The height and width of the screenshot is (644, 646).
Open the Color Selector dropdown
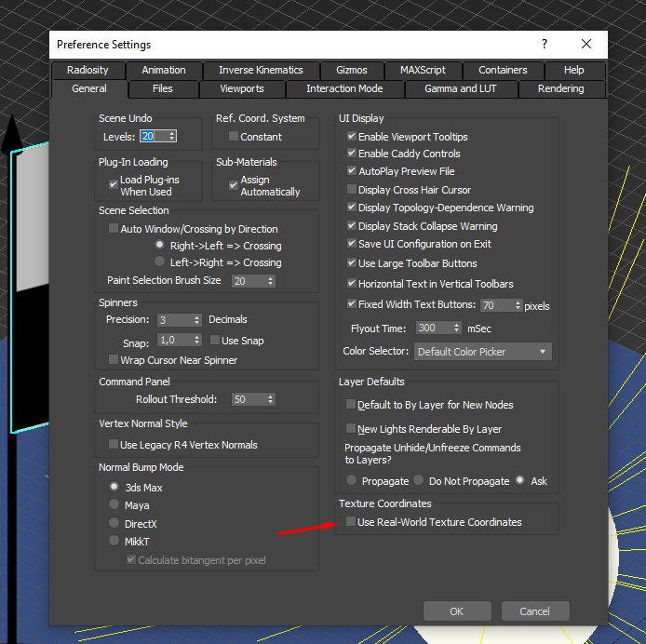pos(482,352)
